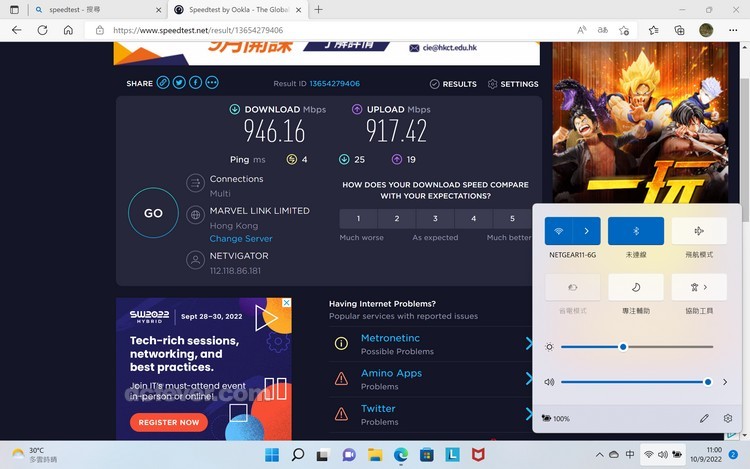The width and height of the screenshot is (750, 469).
Task: Rate download speed as 5
Action: 512,218
